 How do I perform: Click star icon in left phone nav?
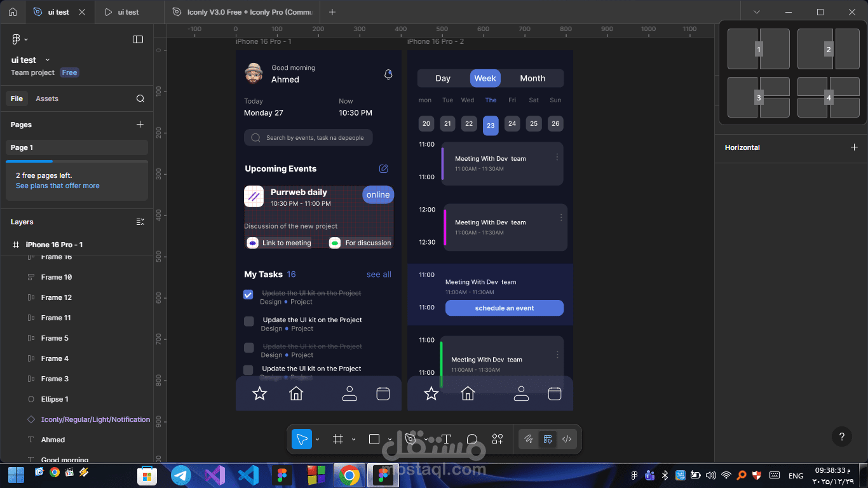259,394
